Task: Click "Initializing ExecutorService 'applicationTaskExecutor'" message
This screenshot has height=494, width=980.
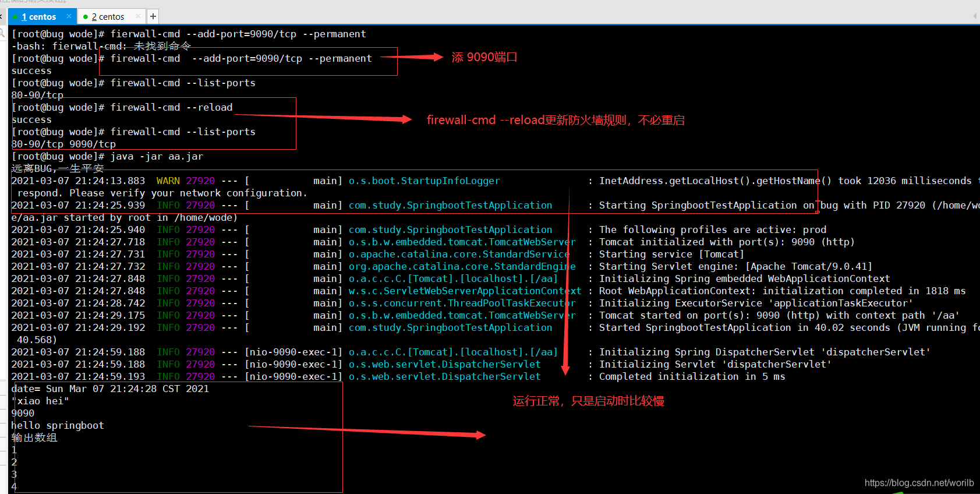Action: (756, 303)
